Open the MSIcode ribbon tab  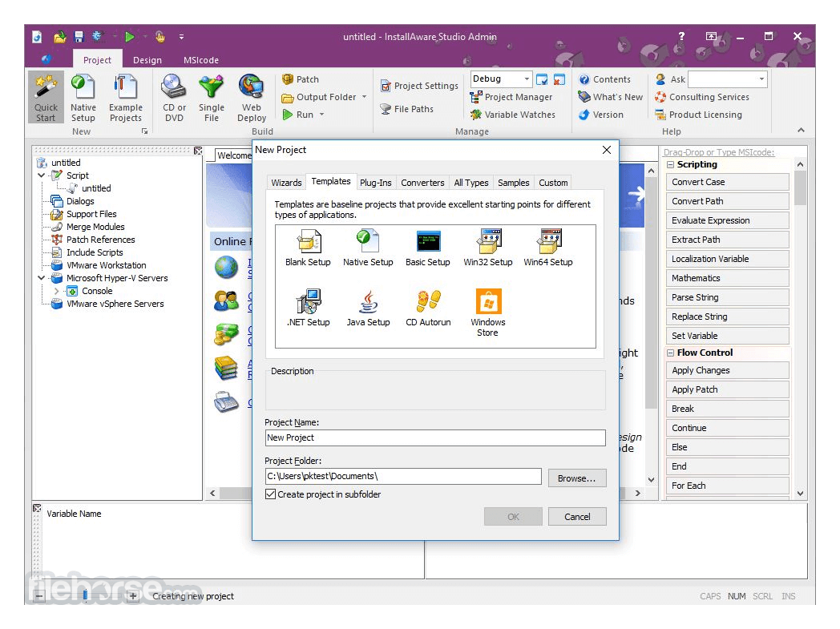click(201, 60)
